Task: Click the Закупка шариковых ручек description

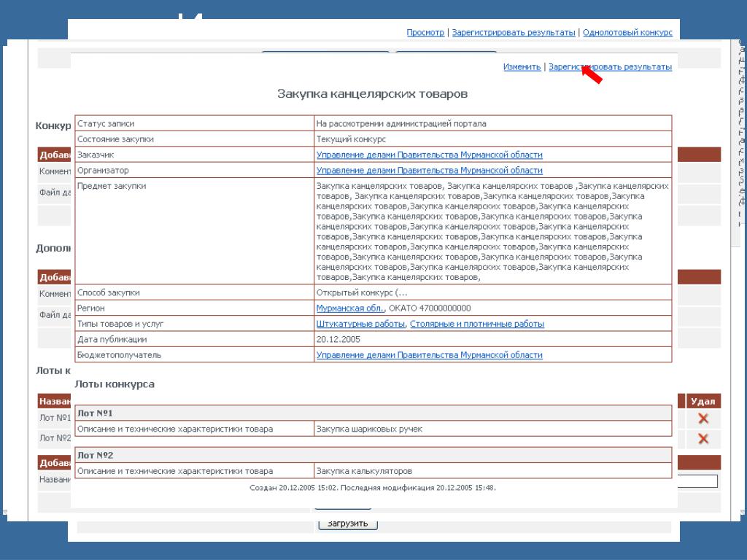Action: (x=369, y=429)
